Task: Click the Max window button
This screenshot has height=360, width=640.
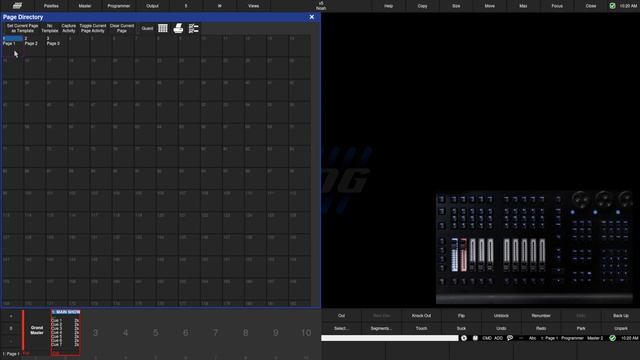Action: point(523,6)
